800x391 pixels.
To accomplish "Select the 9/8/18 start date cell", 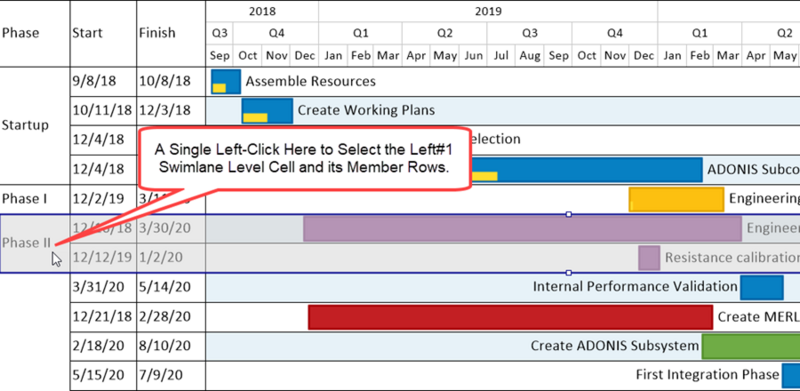I will click(103, 81).
